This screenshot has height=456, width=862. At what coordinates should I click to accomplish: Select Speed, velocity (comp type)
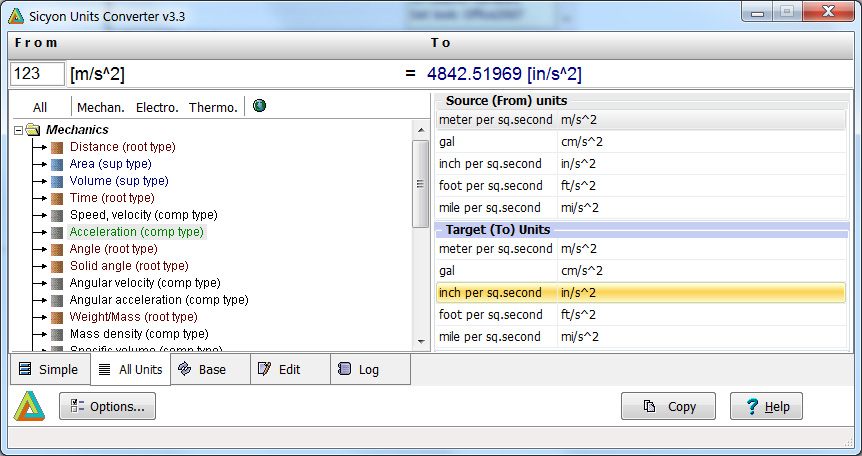[143, 215]
